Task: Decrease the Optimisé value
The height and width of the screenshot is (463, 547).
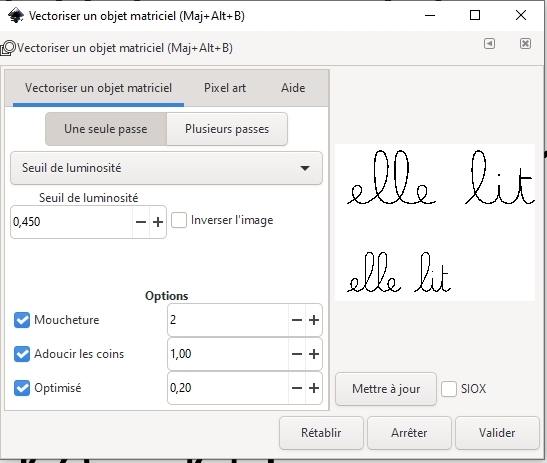Action: tap(297, 388)
